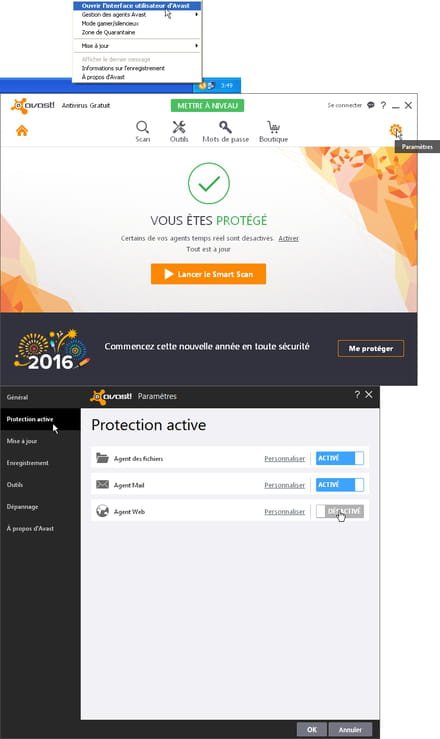Click Personnaliser link for Agent Web

click(285, 511)
